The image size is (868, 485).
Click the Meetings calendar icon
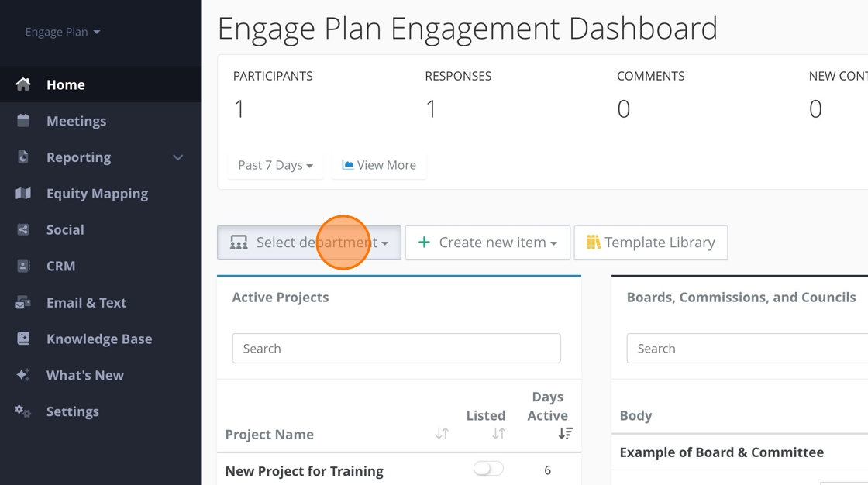[x=23, y=121]
